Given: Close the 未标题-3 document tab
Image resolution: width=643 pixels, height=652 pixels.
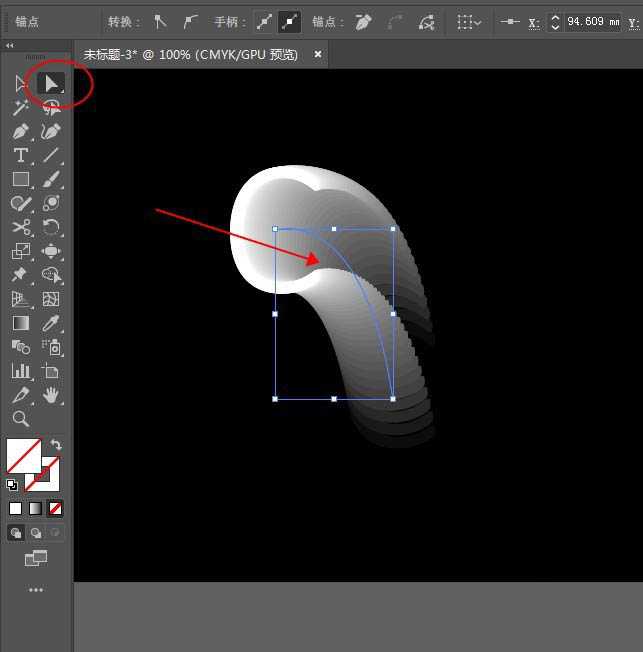Looking at the screenshot, I should click(x=318, y=55).
